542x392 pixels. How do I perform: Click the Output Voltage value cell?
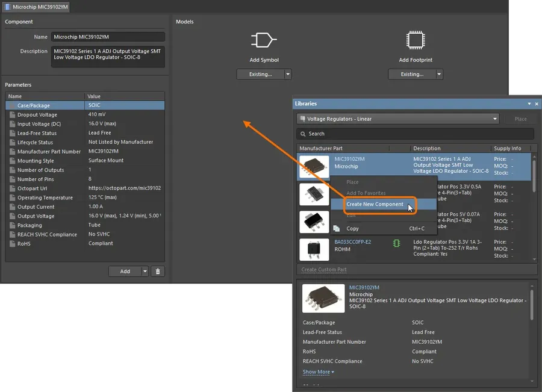(x=125, y=216)
